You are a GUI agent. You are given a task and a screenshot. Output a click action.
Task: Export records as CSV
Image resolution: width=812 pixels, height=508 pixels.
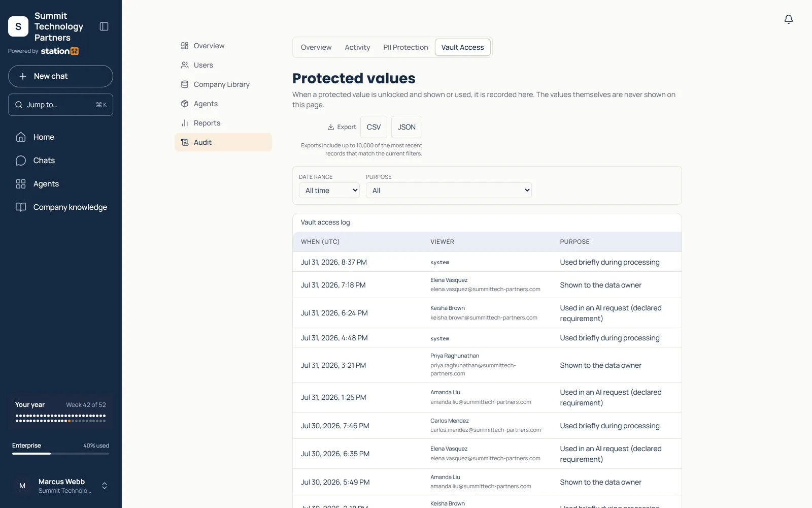pyautogui.click(x=374, y=127)
